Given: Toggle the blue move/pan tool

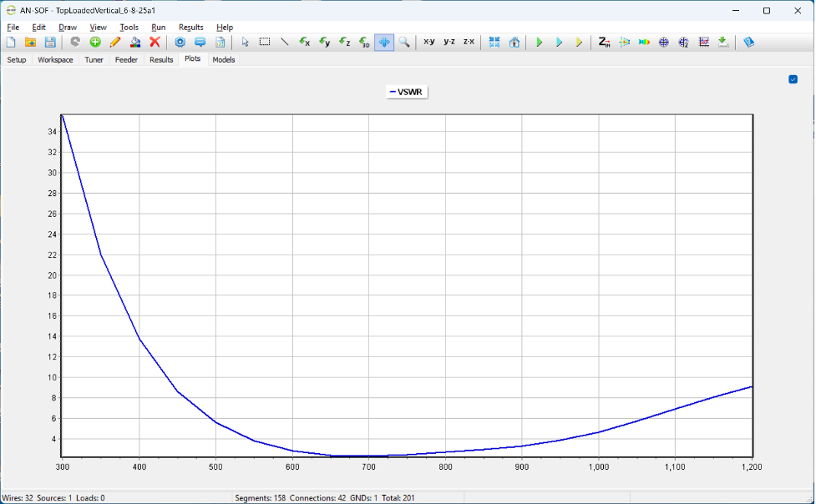Looking at the screenshot, I should tap(384, 42).
